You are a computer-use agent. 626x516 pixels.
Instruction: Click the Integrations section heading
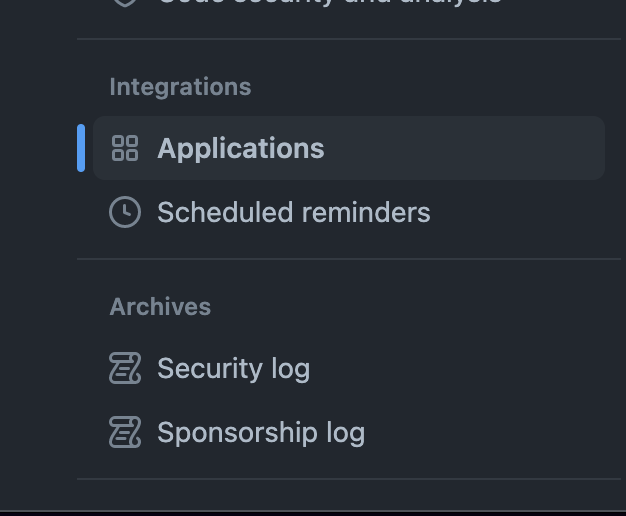180,87
